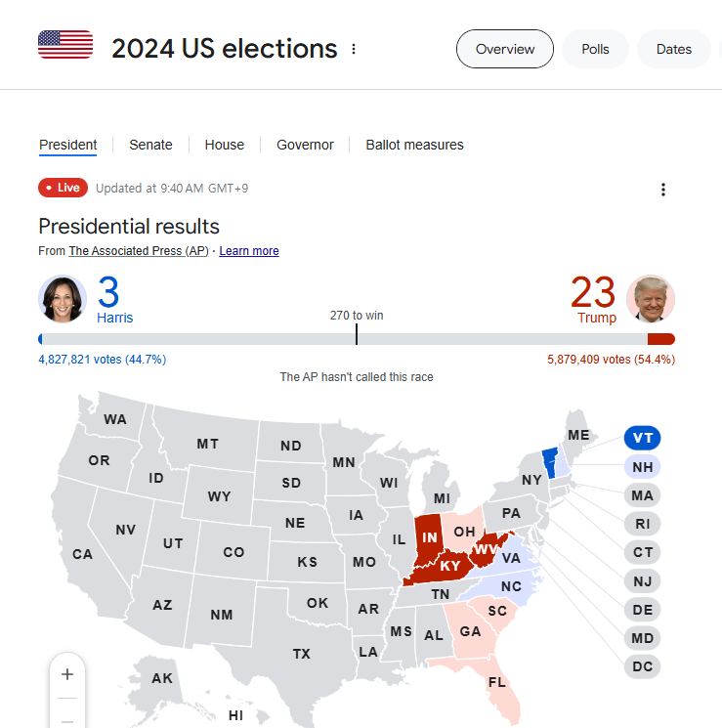Switch to the House results tab
Viewport: 722px width, 728px height.
(225, 145)
